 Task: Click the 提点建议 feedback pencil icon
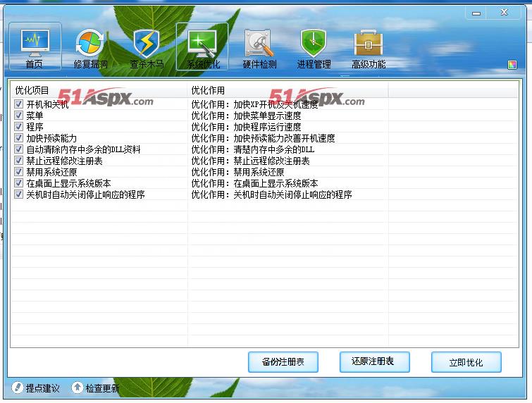[x=18, y=387]
